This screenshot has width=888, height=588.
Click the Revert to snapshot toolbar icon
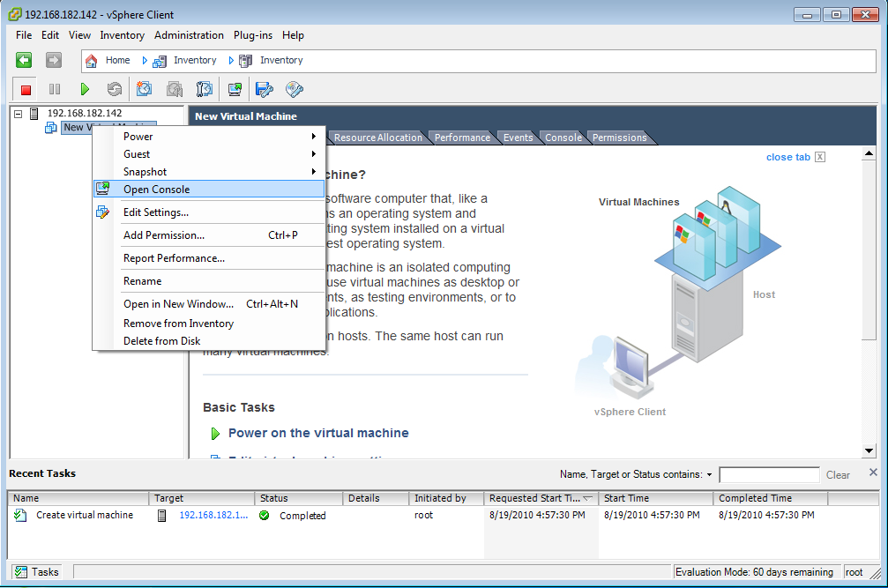175,89
